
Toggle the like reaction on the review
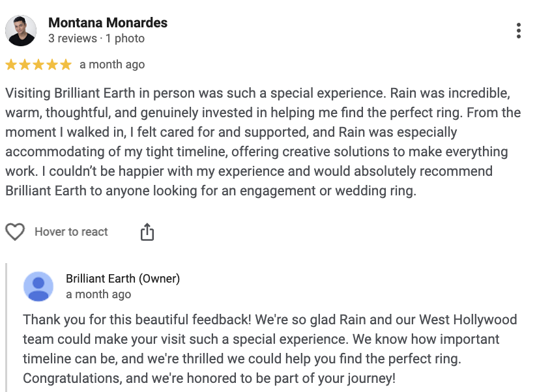(x=14, y=231)
